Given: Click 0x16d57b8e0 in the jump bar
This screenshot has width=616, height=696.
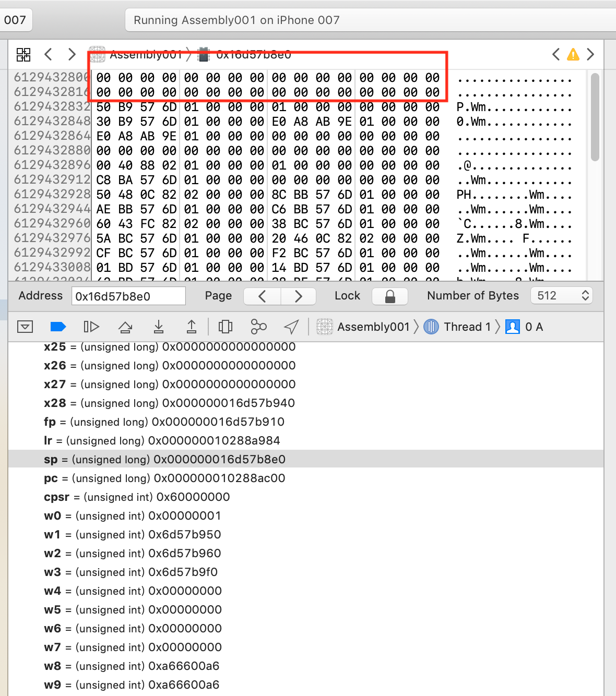Looking at the screenshot, I should [244, 54].
